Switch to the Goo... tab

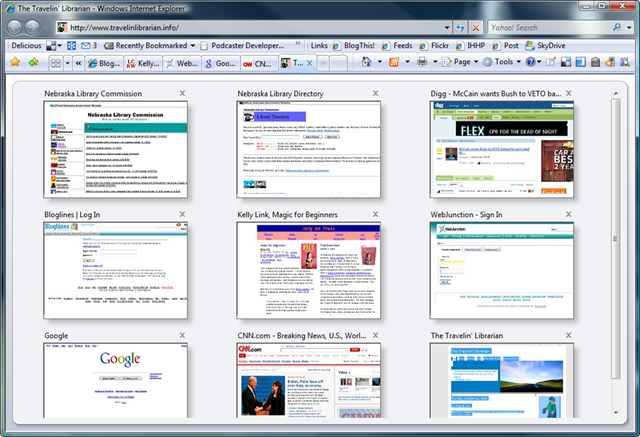(220, 64)
